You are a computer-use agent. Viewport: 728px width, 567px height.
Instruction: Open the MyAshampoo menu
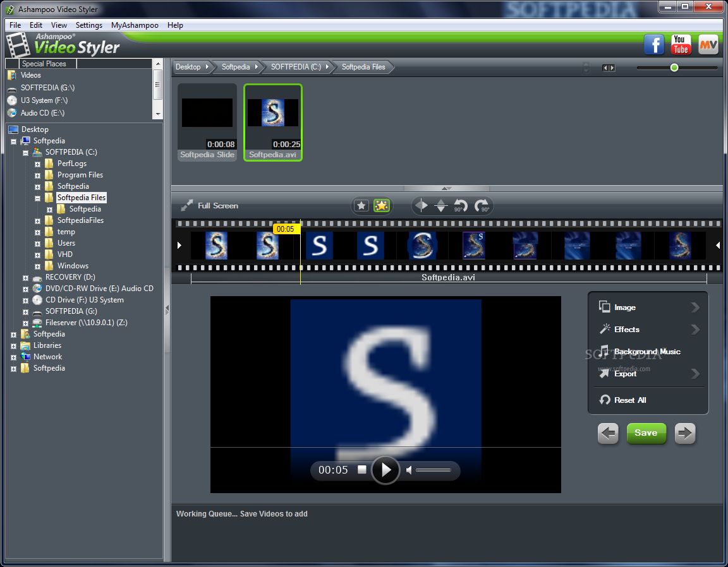pos(135,25)
